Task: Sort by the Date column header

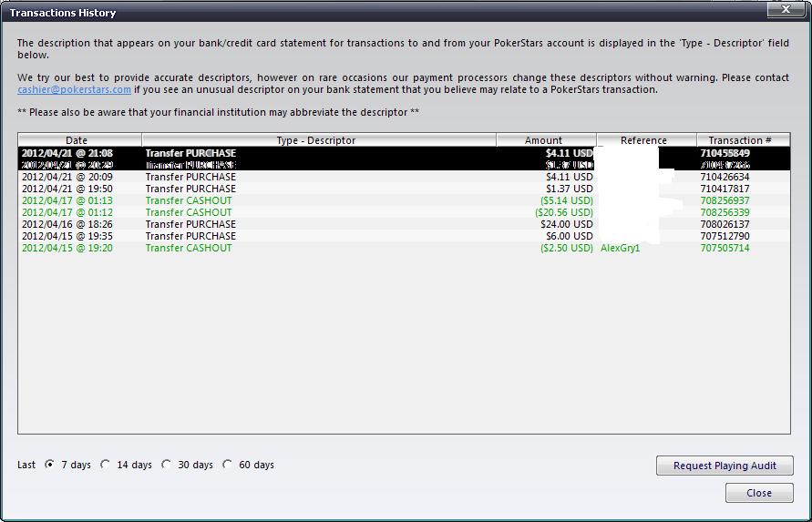Action: 80,139
